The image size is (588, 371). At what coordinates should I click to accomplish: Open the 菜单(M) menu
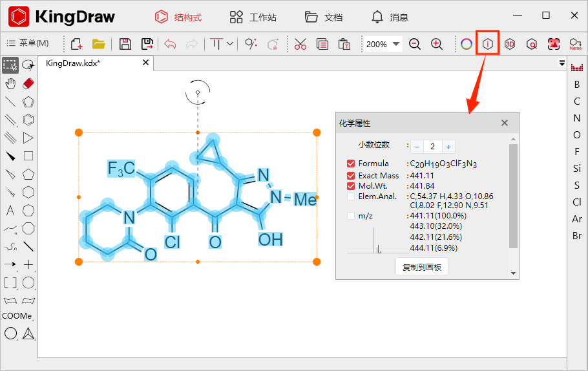(x=28, y=43)
